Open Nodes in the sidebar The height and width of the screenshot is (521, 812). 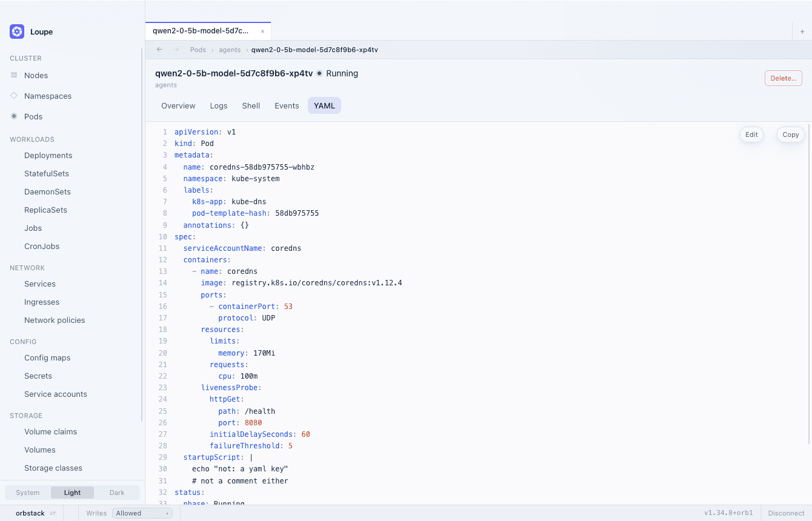(36, 75)
